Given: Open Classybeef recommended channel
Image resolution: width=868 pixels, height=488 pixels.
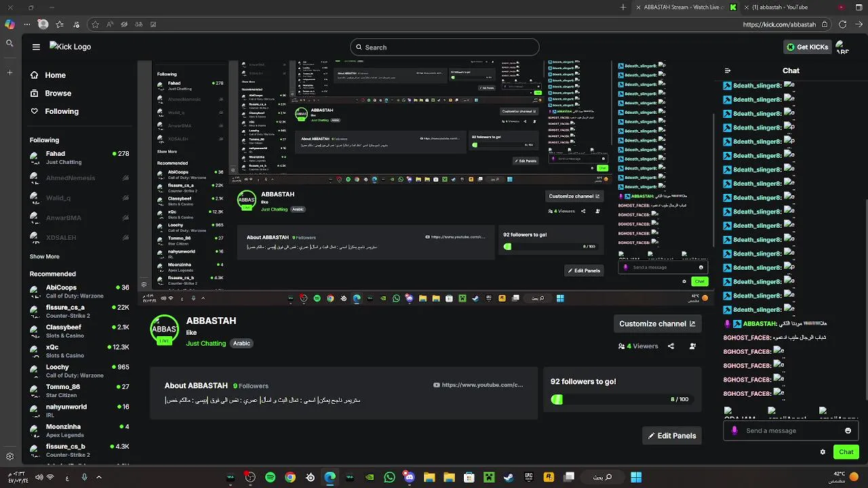Looking at the screenshot, I should [x=79, y=331].
